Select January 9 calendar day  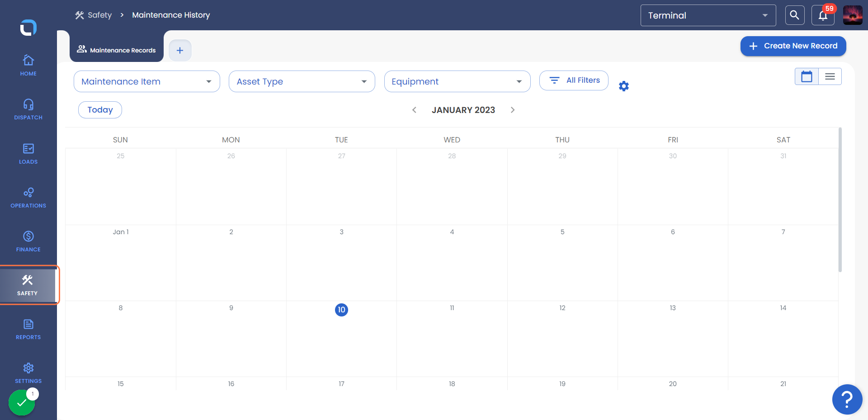pos(231,339)
